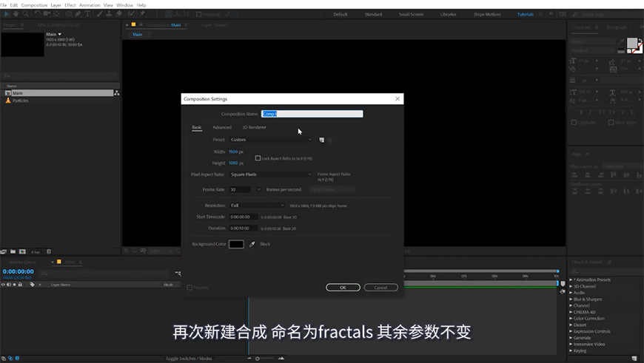The width and height of the screenshot is (644, 363).
Task: Click the OK button
Action: click(343, 288)
